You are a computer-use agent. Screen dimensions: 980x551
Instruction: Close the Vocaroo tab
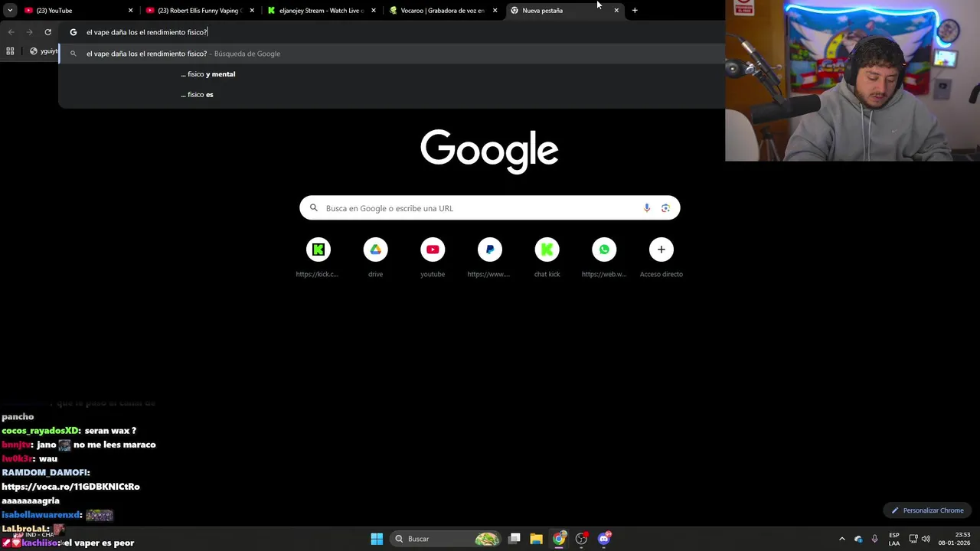tap(495, 11)
